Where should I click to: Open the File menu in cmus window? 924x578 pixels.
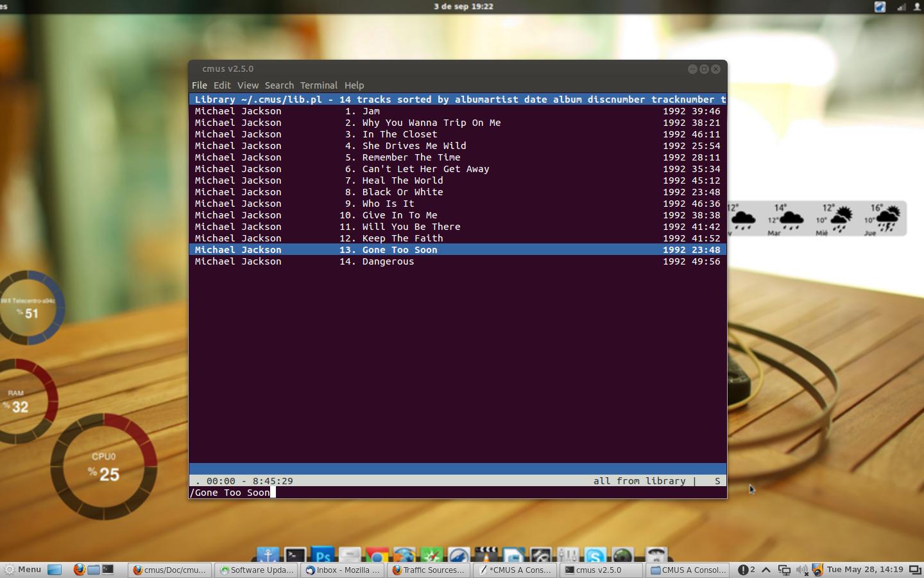pyautogui.click(x=199, y=85)
